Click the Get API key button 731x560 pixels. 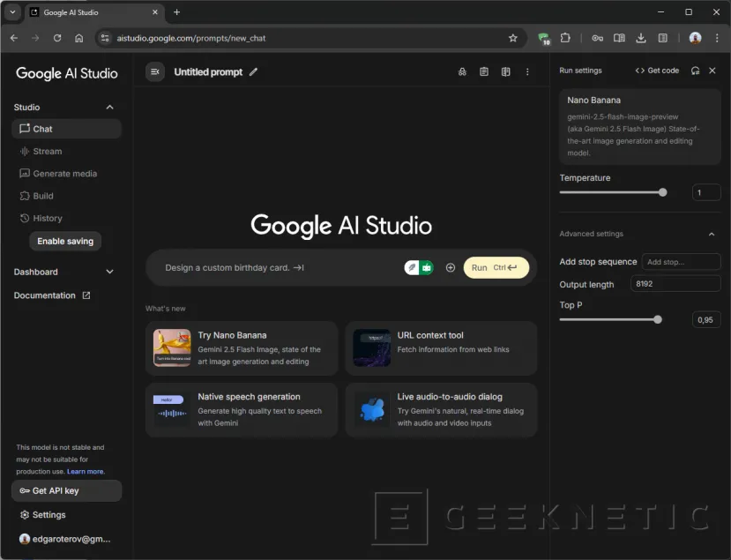[67, 490]
